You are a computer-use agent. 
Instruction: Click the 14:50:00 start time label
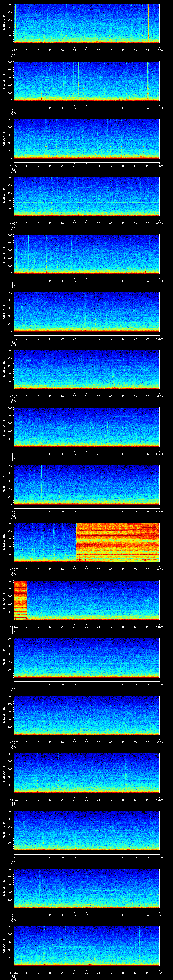13,396
